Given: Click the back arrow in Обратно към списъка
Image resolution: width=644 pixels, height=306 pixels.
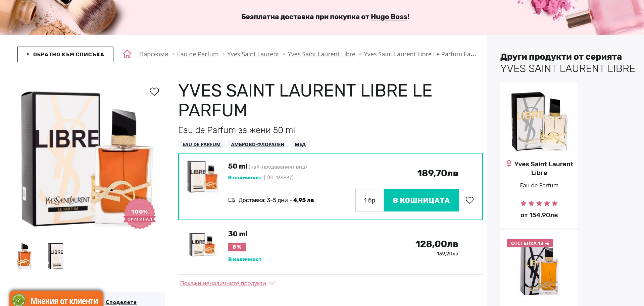Looking at the screenshot, I should 28,54.
